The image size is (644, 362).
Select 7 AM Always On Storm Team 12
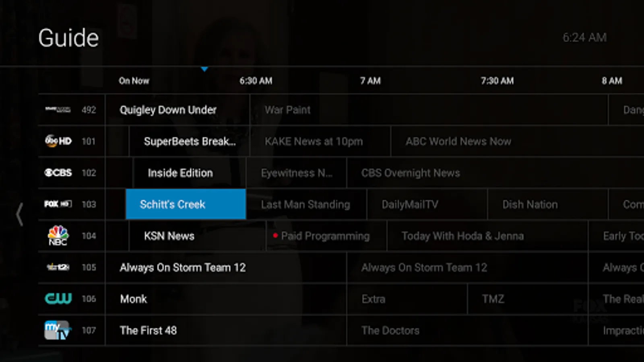click(x=467, y=267)
